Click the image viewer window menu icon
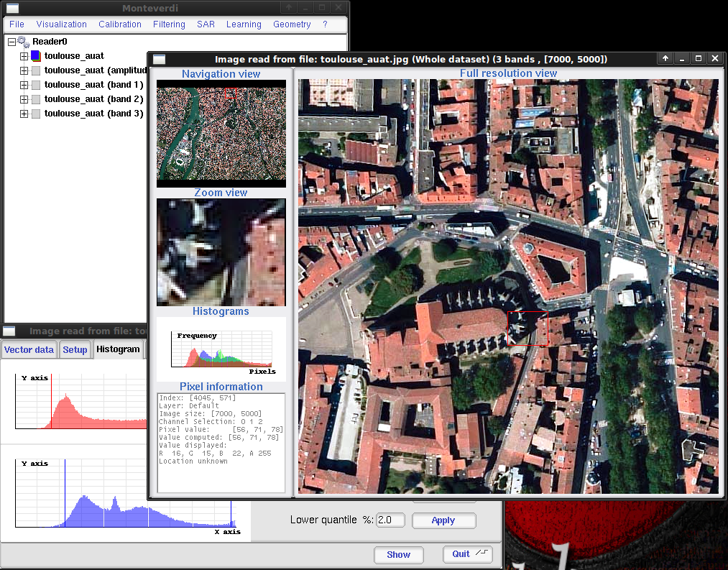The height and width of the screenshot is (570, 728). pyautogui.click(x=159, y=59)
